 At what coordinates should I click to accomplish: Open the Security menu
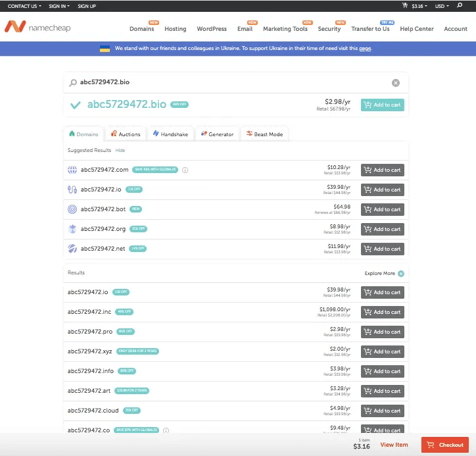click(x=329, y=29)
